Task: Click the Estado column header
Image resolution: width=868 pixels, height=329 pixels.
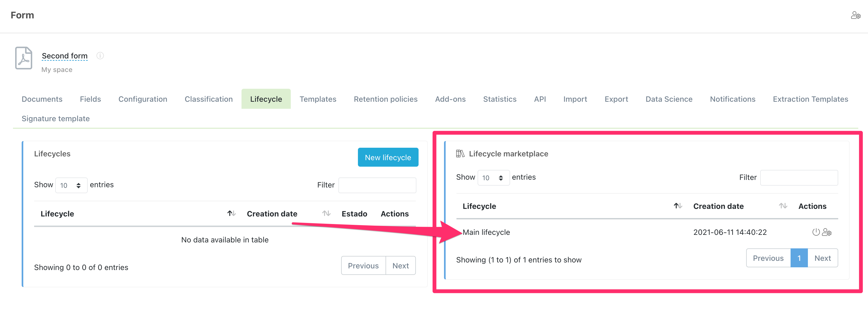Action: point(354,214)
